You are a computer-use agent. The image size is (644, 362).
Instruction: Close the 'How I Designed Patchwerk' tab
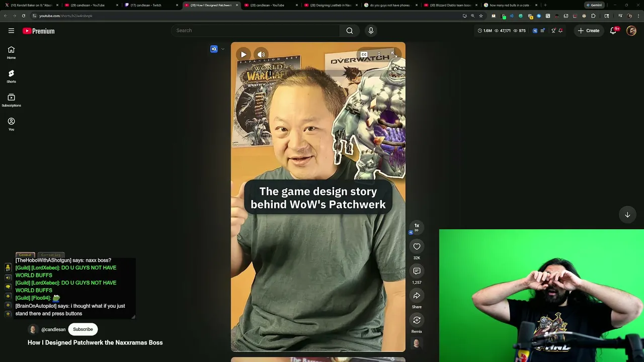point(237,5)
